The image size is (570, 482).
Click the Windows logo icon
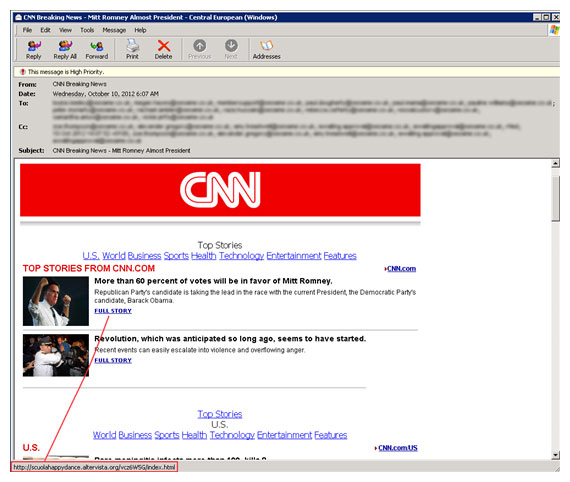pyautogui.click(x=554, y=30)
